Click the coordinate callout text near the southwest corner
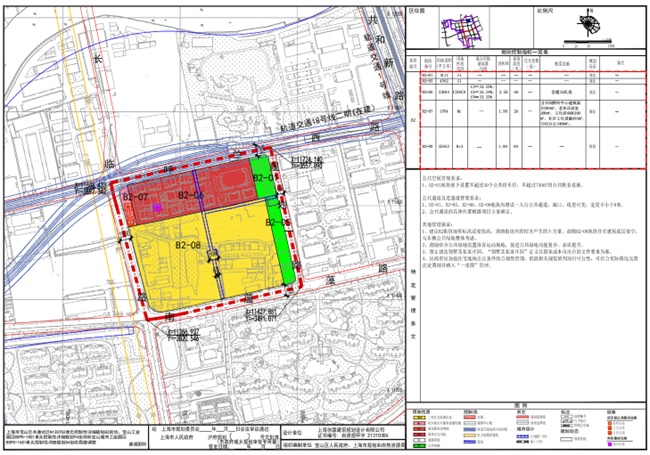The height and width of the screenshot is (455, 650). tap(184, 335)
